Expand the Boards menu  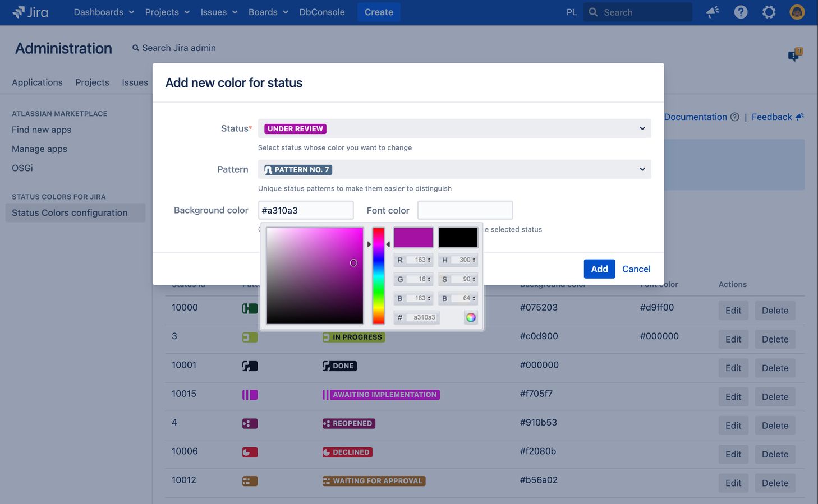(268, 12)
